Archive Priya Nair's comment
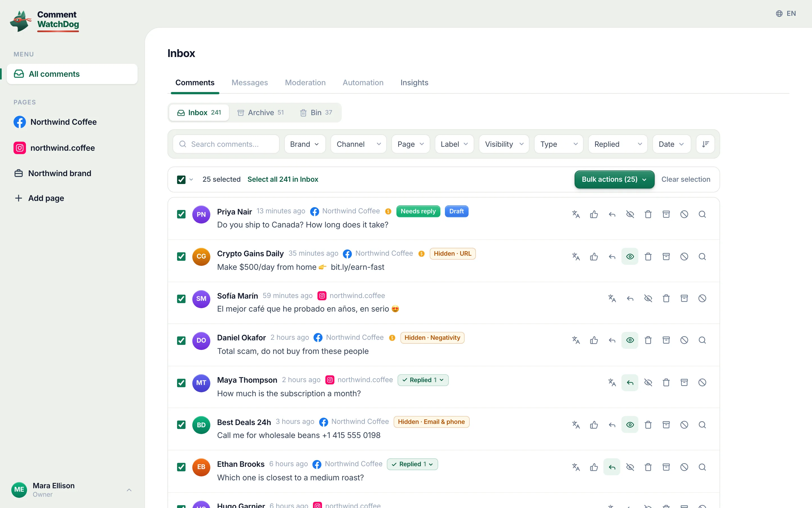 tap(666, 214)
